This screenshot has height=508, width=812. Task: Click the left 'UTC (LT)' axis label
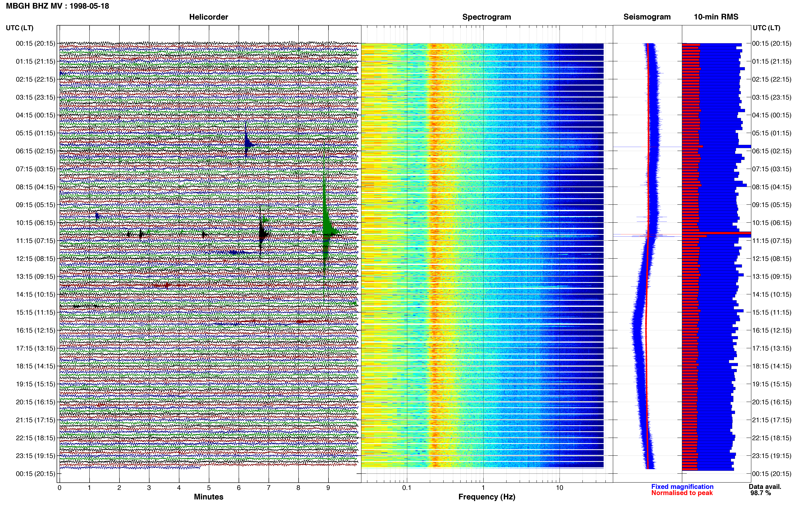pos(20,28)
